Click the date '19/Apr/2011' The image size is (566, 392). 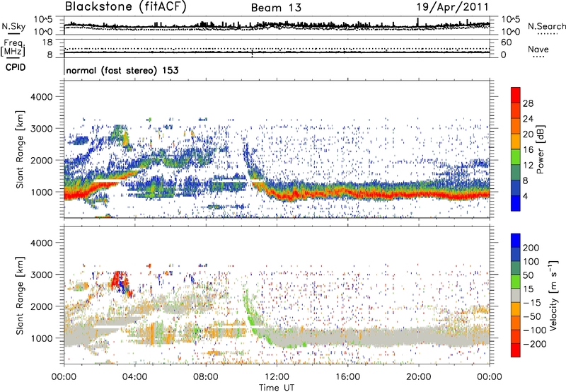click(452, 7)
